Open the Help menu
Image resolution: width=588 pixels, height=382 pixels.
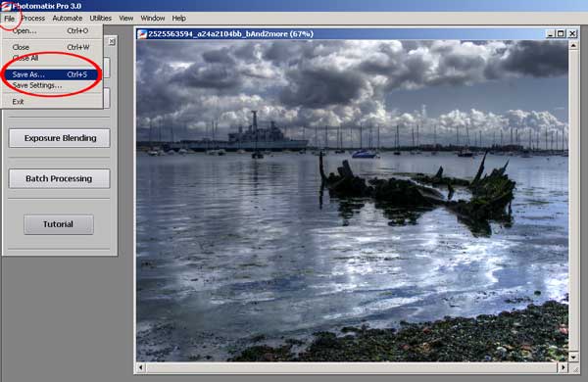coord(179,18)
